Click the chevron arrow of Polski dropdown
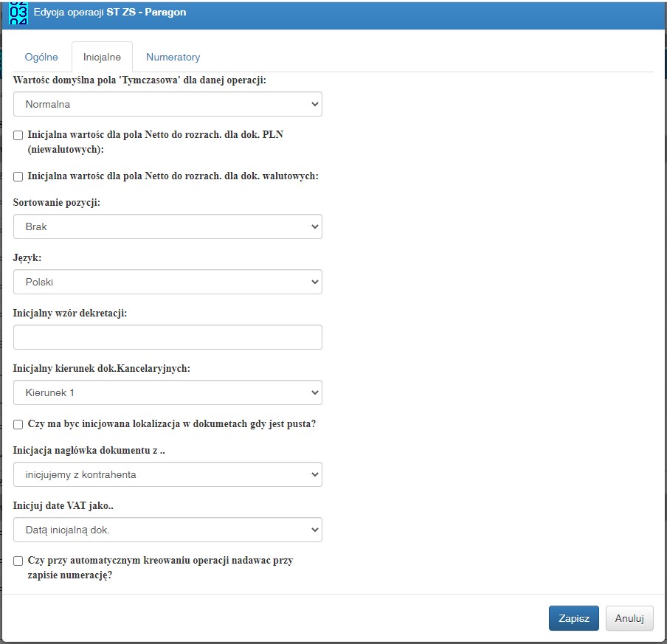 [x=315, y=282]
